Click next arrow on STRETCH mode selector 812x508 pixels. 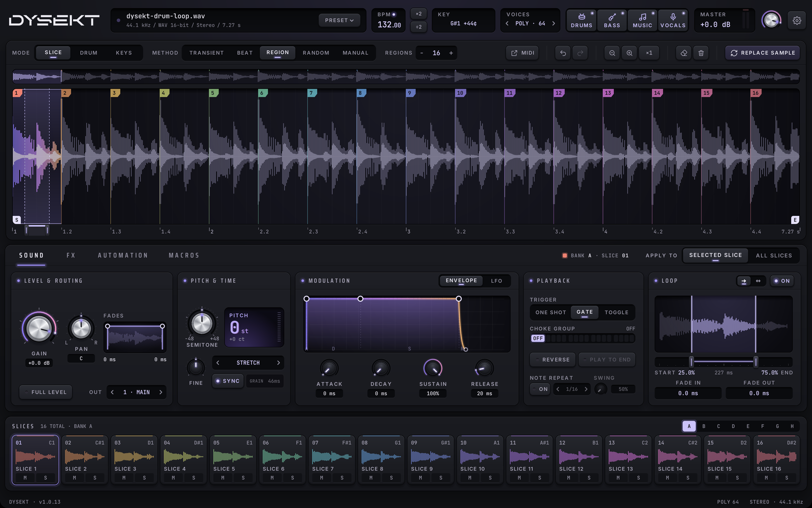(x=278, y=363)
